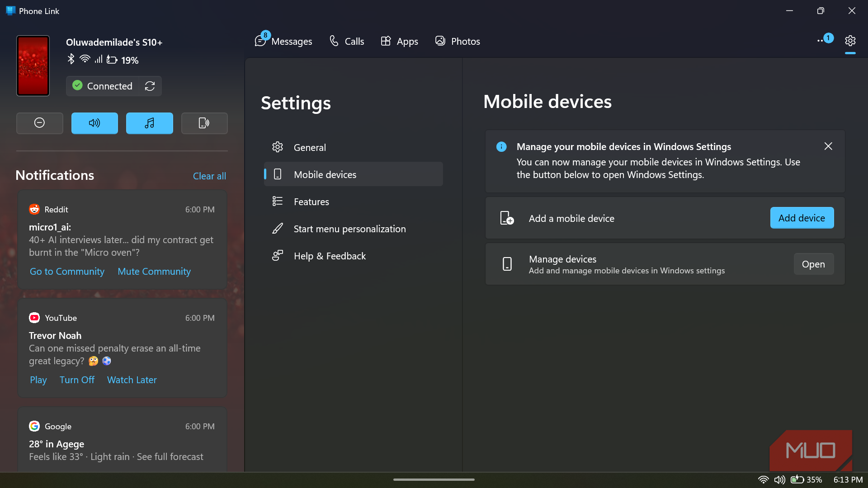Click Open to manage devices
This screenshot has width=868, height=488.
[814, 264]
